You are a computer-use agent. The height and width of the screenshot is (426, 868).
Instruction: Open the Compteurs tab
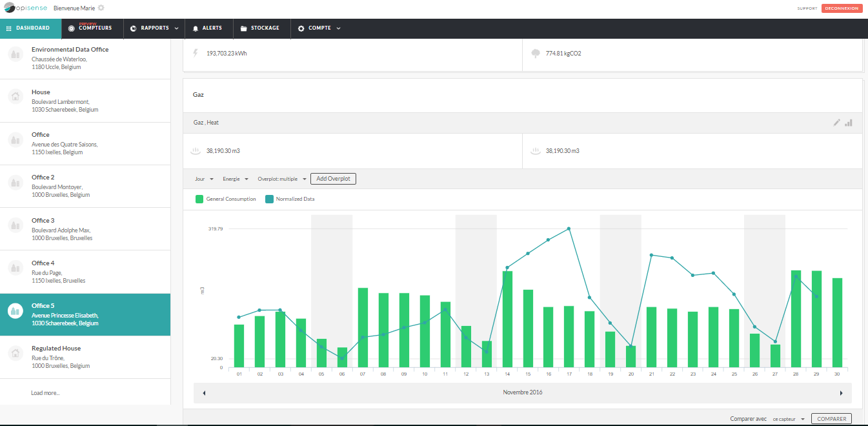pyautogui.click(x=92, y=28)
